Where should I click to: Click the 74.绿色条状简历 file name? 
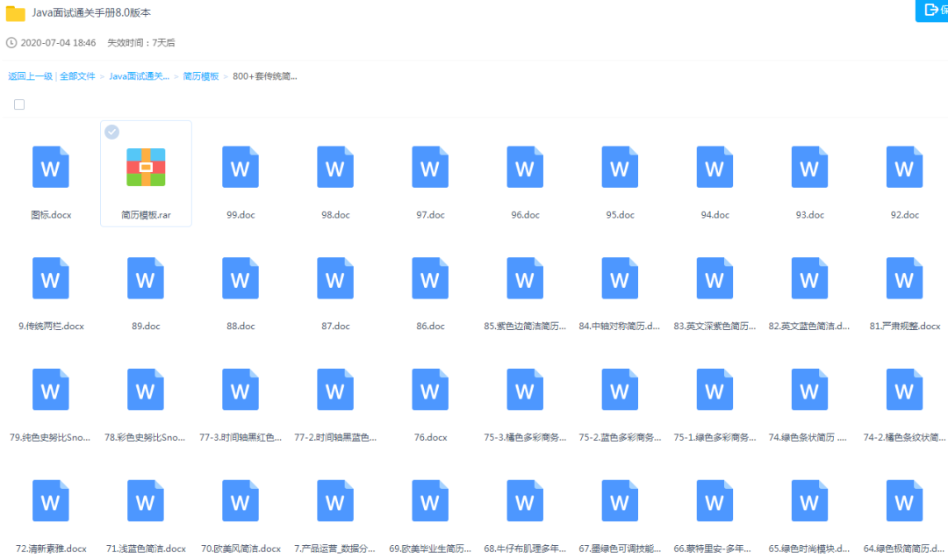coord(808,437)
